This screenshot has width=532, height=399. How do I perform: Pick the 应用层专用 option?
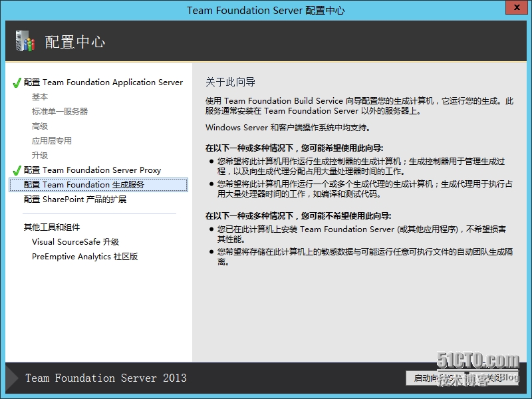click(x=52, y=141)
